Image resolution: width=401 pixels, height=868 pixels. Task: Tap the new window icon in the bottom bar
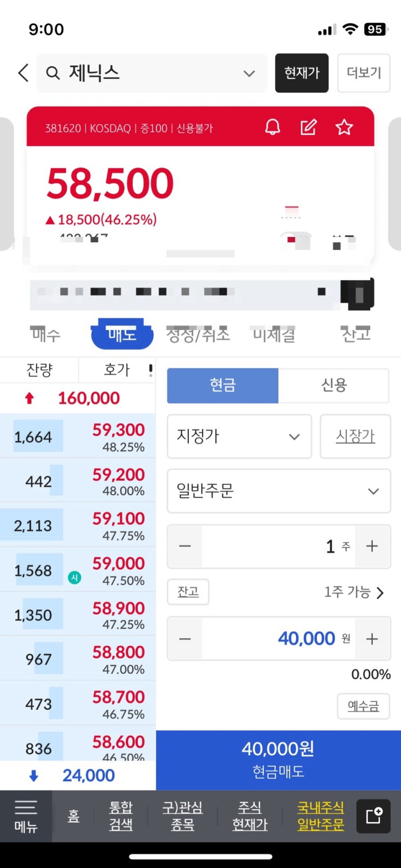click(x=373, y=816)
